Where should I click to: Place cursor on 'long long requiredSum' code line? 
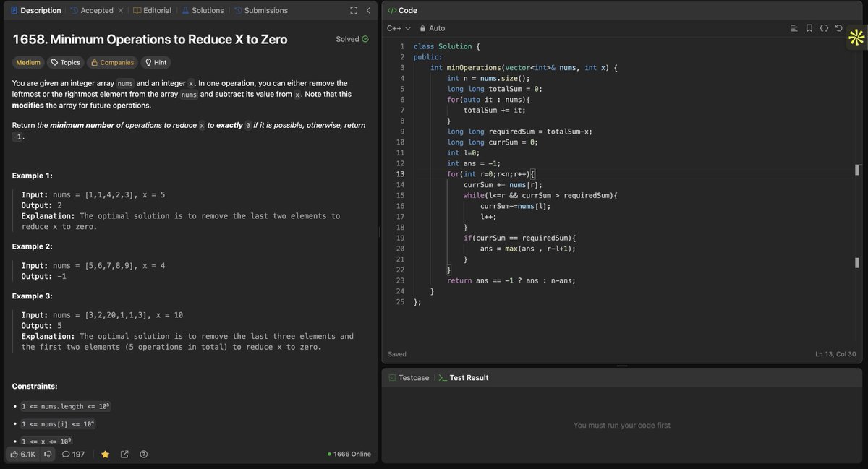[x=520, y=132]
